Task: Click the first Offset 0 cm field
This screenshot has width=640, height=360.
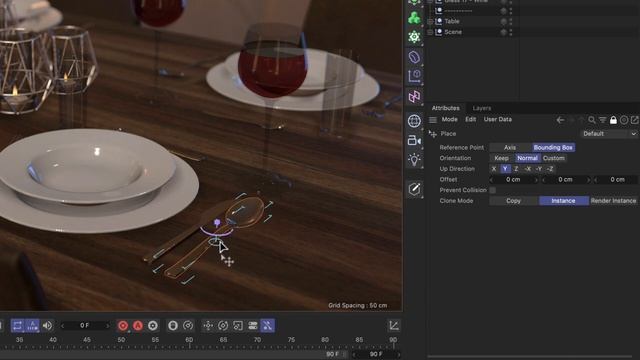Action: click(514, 180)
